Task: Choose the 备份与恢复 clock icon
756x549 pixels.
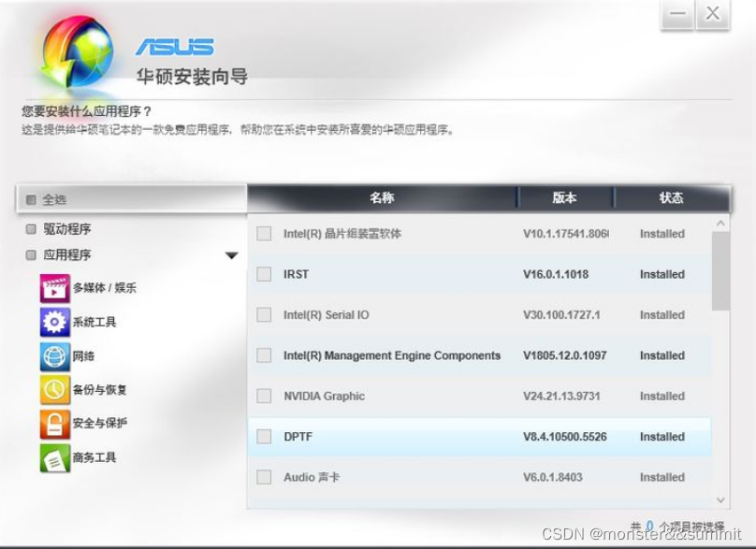Action: pos(55,389)
